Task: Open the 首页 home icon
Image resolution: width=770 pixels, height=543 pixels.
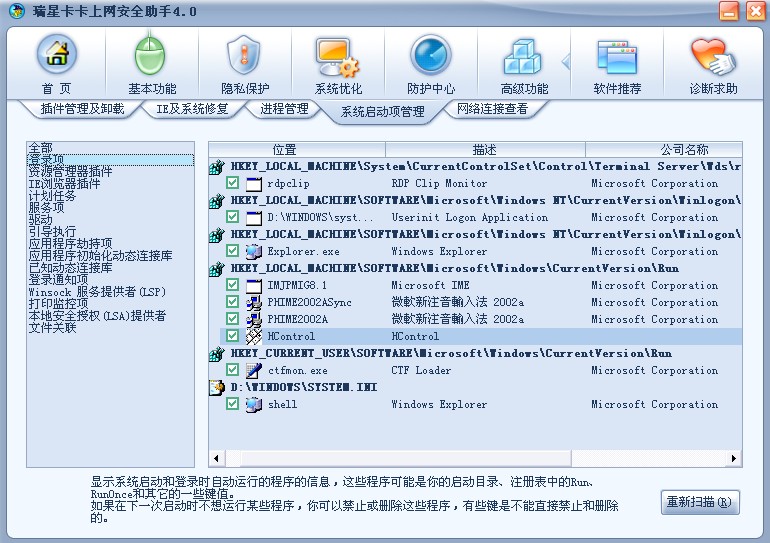Action: 57,54
